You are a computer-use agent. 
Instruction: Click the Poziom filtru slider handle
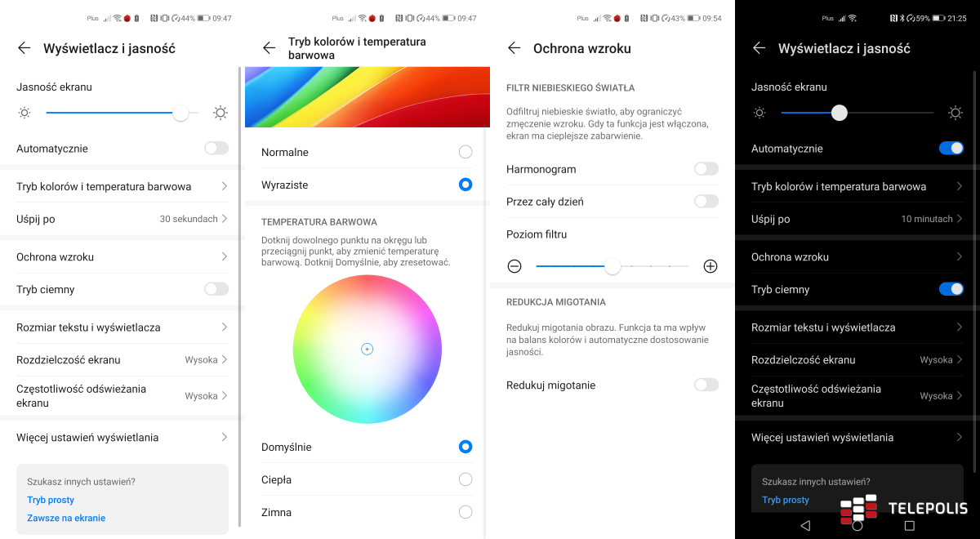(x=612, y=266)
